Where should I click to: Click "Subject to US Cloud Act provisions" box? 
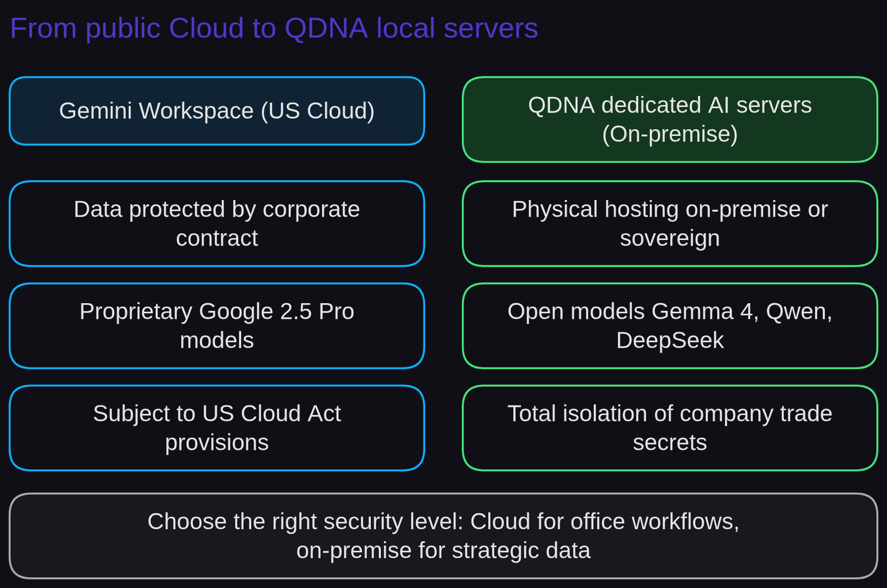(x=217, y=428)
